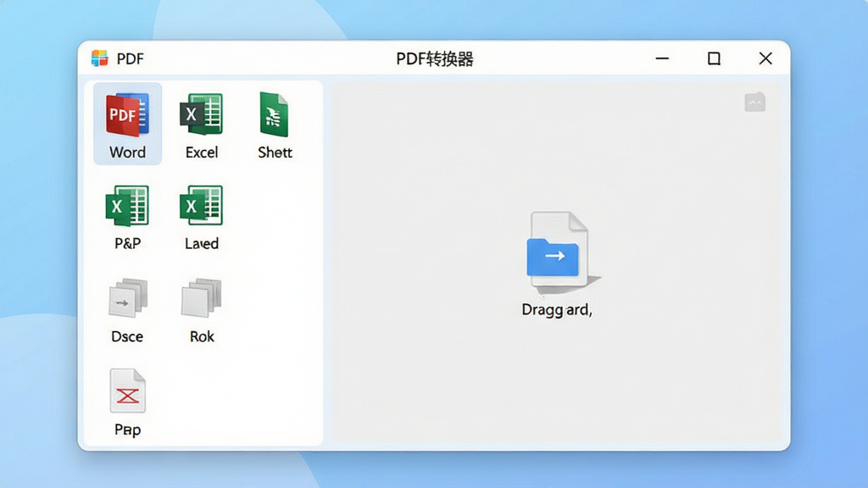Choose the Rok stacked pages icon
This screenshot has height=488, width=868.
tap(202, 297)
